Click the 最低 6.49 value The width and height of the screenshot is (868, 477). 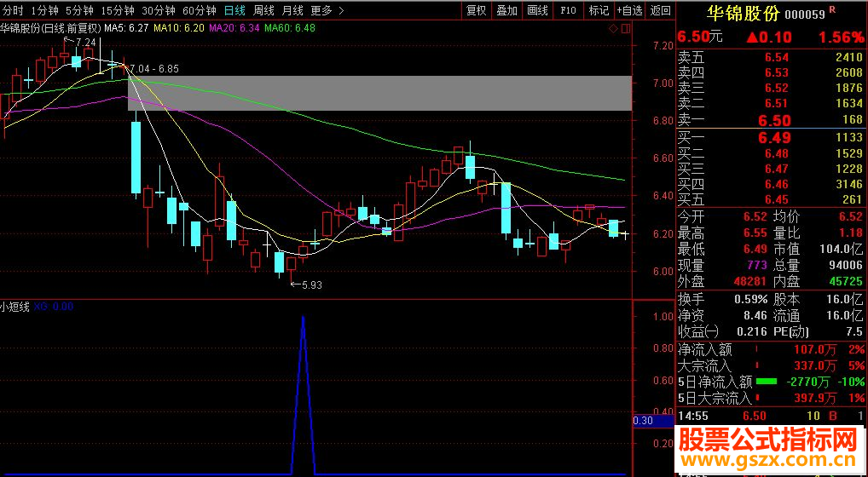755,250
